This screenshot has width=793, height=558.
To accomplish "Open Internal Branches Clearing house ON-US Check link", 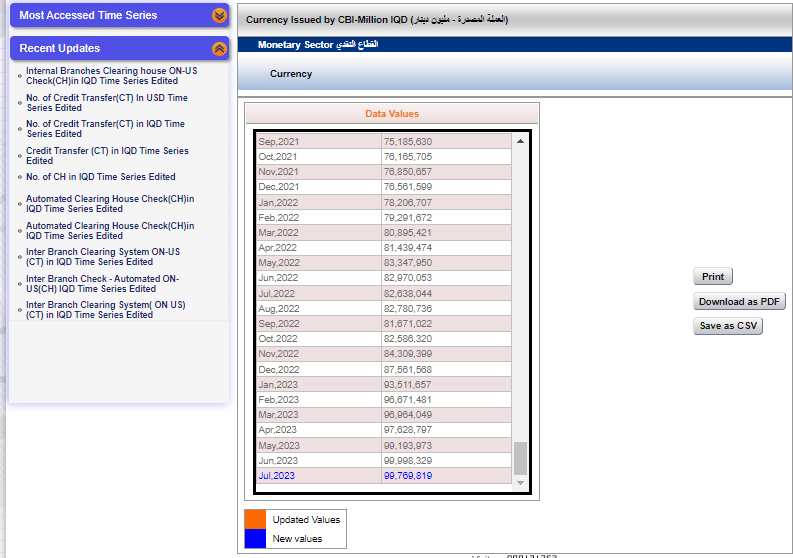I will (x=111, y=76).
